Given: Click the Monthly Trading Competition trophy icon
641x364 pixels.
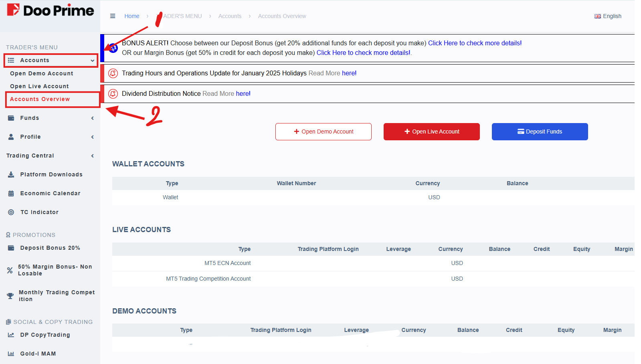Looking at the screenshot, I should coord(10,296).
